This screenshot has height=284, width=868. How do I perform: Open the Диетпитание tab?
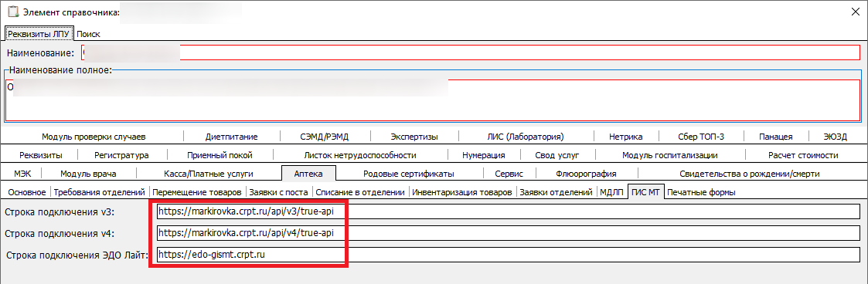(231, 137)
